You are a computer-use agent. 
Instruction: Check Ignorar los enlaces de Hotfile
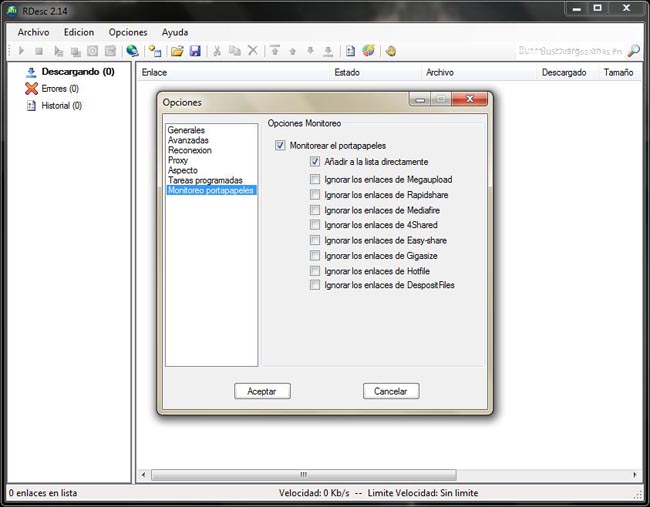[x=315, y=271]
